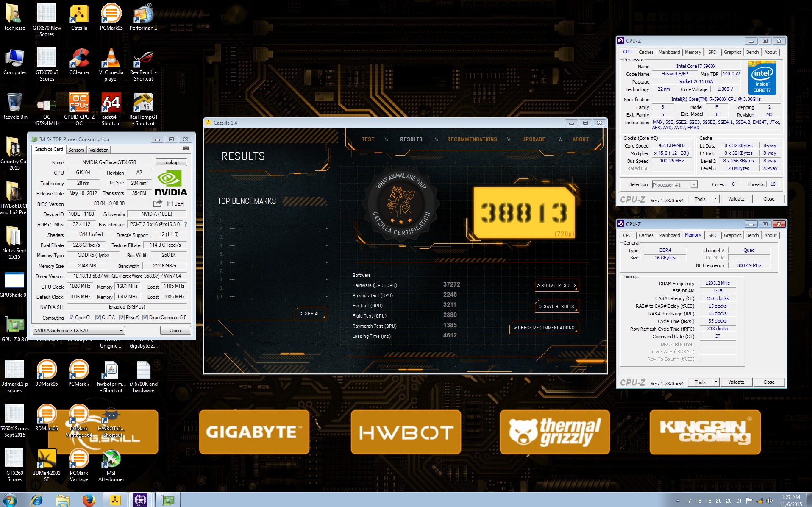Viewport: 812px width, 507px height.
Task: Take GPU-Z screenshot with camera icon
Action: click(186, 148)
